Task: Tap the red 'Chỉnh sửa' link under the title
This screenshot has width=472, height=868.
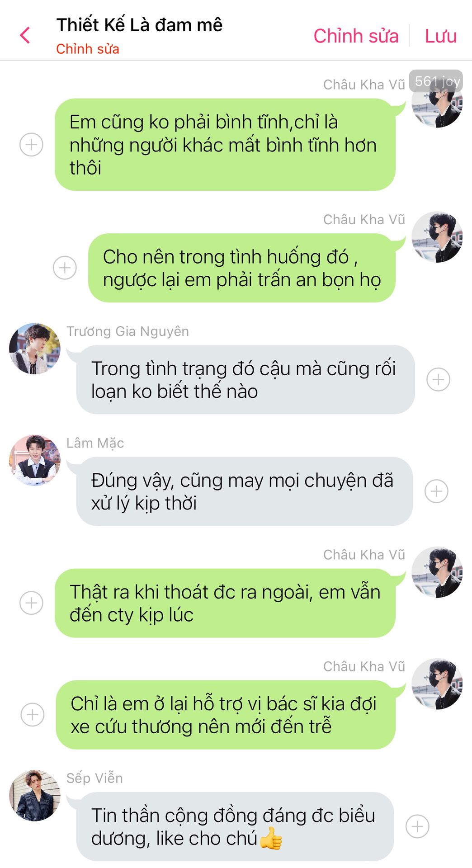Action: pyautogui.click(x=87, y=49)
